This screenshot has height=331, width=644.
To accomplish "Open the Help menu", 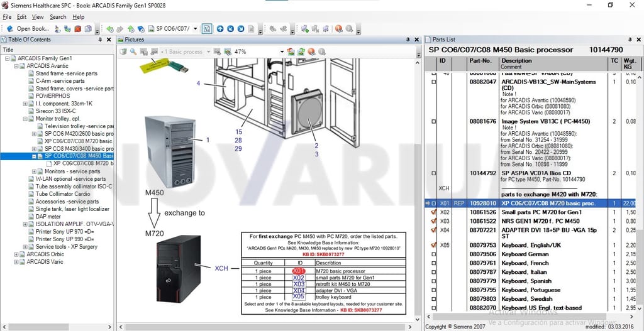I will (79, 17).
